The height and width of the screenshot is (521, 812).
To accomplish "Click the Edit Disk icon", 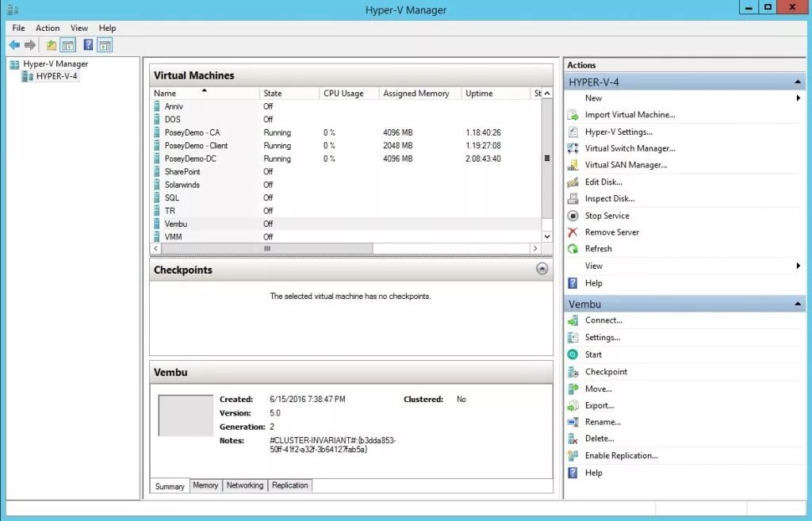I will click(x=573, y=182).
